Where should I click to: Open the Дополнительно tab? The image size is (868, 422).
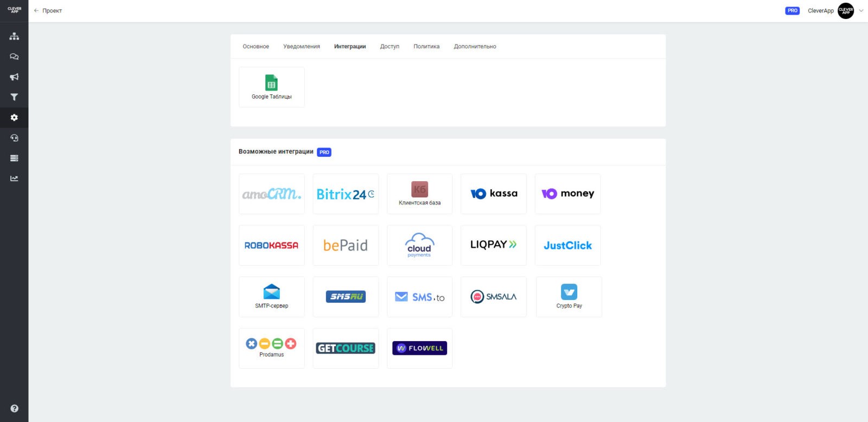[475, 47]
